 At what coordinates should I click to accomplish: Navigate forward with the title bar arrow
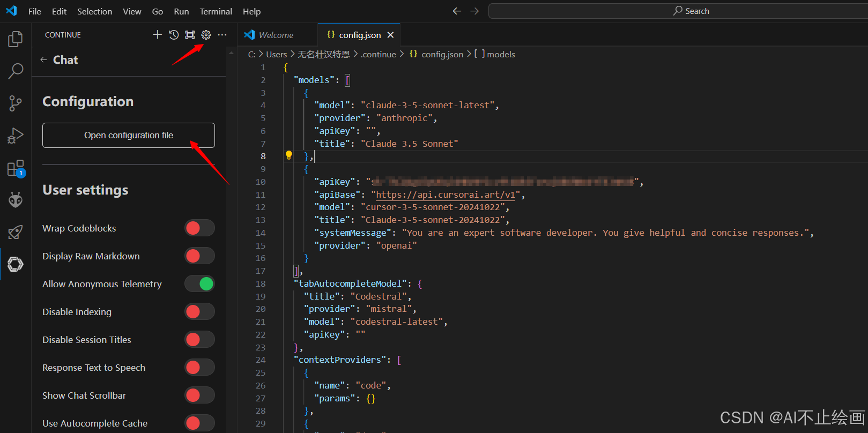(x=474, y=11)
